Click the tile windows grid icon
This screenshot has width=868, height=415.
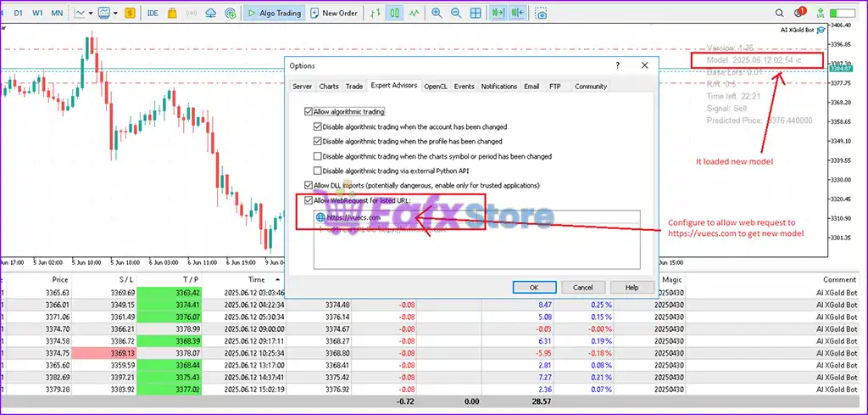(475, 13)
